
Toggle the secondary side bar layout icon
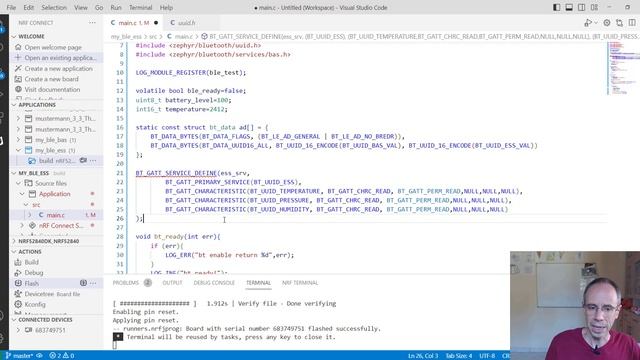(582, 7)
